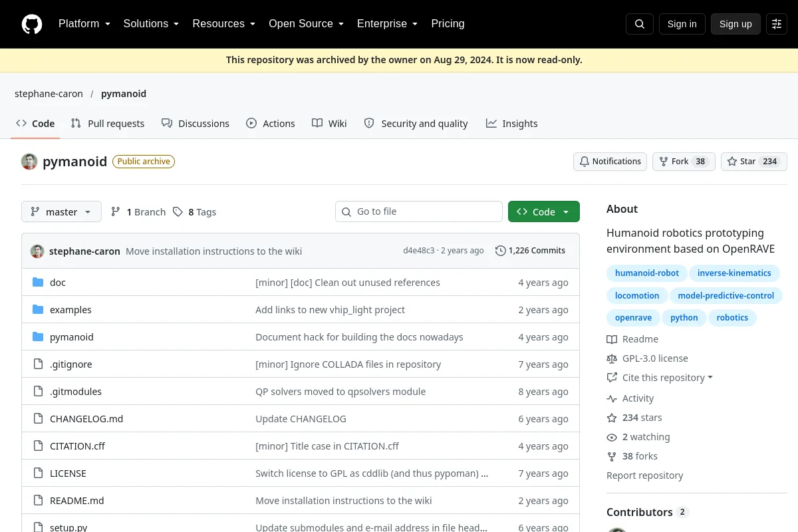The image size is (798, 532).
Task: Click the .gitmodules file icon
Action: click(x=38, y=392)
